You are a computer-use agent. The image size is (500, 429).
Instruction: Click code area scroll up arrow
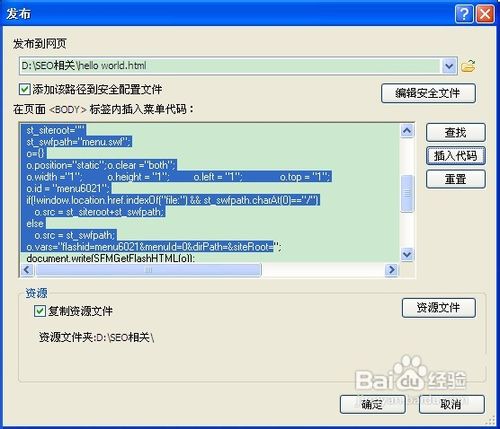[407, 131]
